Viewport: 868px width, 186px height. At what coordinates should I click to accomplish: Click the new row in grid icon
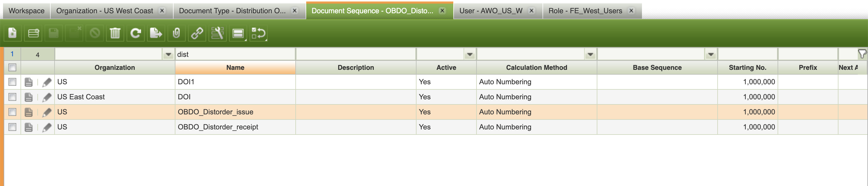click(33, 33)
